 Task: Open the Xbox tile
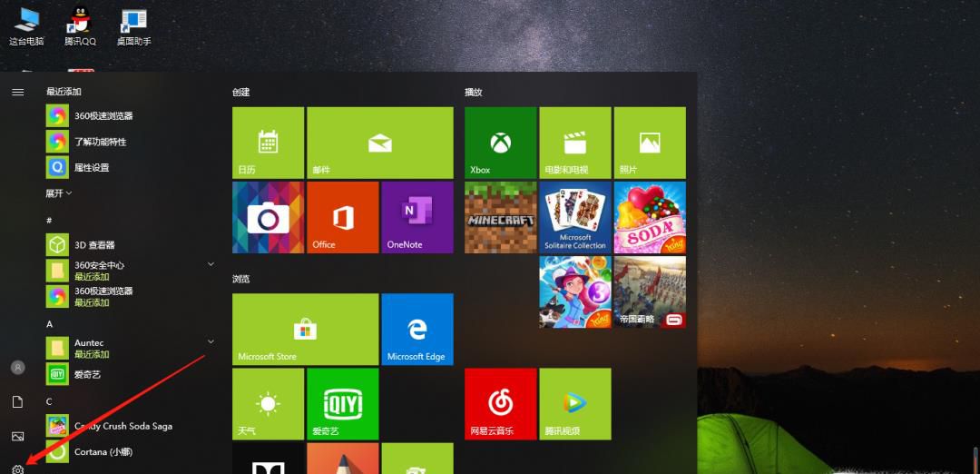point(500,143)
